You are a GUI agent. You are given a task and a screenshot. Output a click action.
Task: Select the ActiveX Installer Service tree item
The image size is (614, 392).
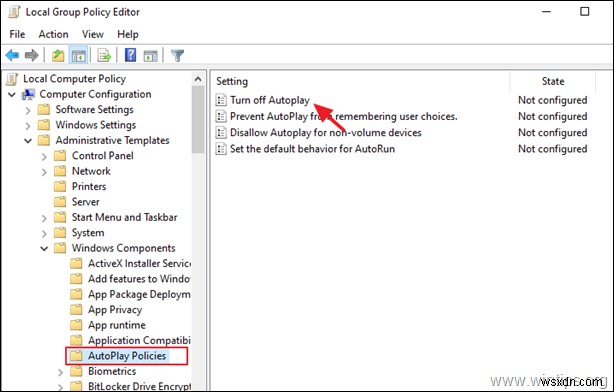point(139,264)
